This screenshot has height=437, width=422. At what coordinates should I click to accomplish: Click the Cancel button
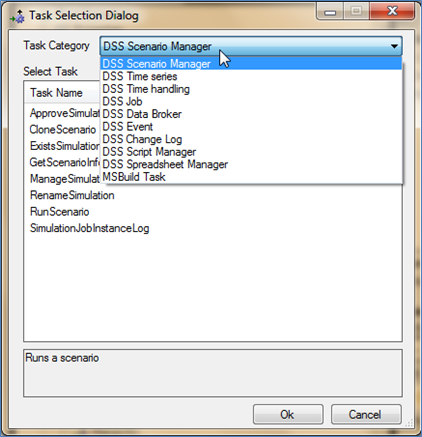point(366,414)
